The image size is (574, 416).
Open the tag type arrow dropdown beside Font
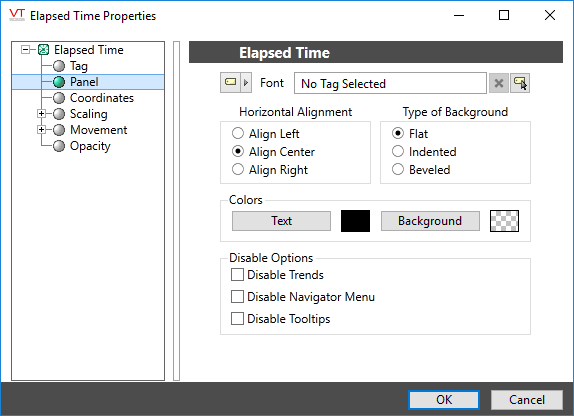coord(246,82)
